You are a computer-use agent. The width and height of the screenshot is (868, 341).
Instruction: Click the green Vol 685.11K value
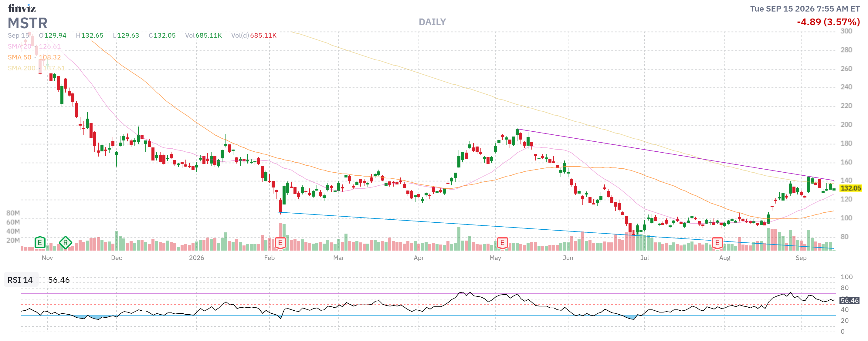tap(209, 35)
